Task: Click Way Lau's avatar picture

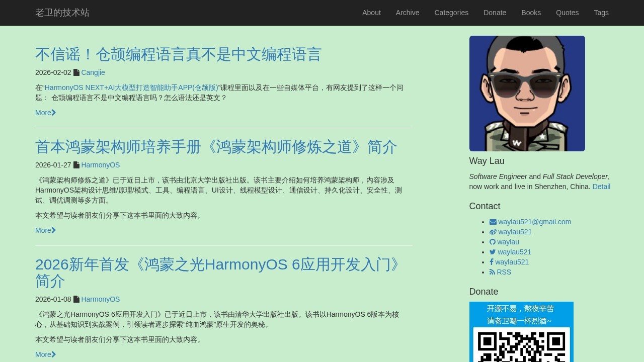Action: pos(527,93)
